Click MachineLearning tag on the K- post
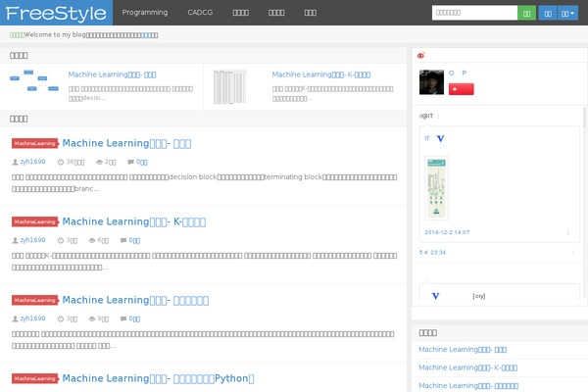This screenshot has width=588, height=392. coord(35,221)
